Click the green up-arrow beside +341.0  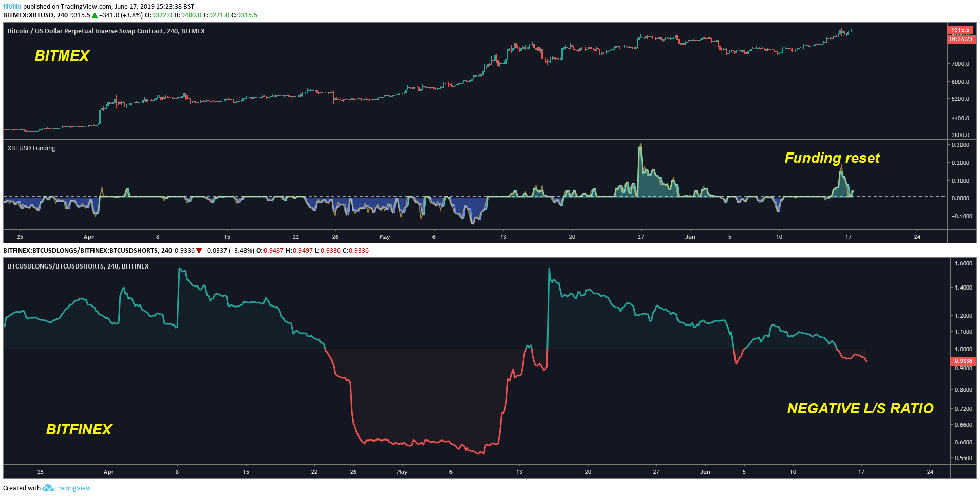pyautogui.click(x=95, y=15)
